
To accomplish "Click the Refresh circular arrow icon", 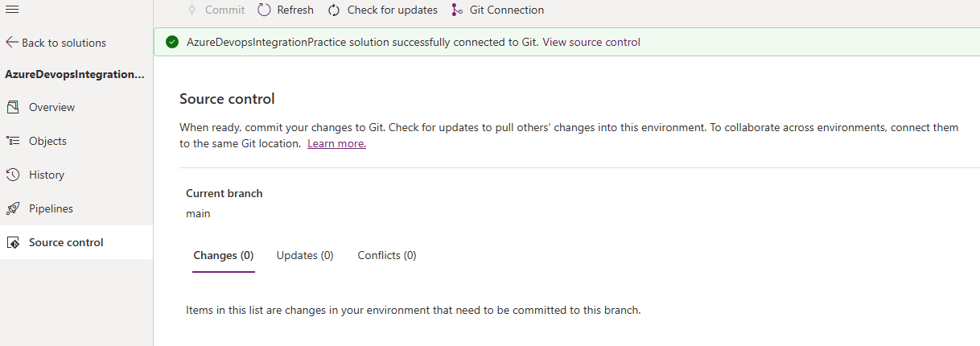I will tap(265, 10).
